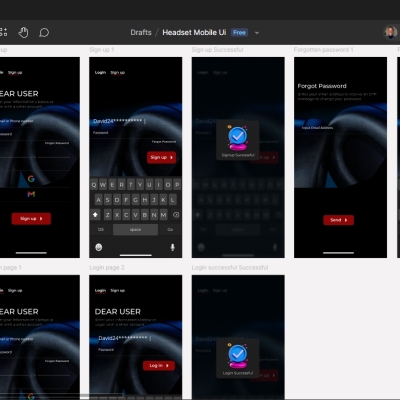Select the 'Sign up Successful' frame label
400x400 pixels.
217,50
